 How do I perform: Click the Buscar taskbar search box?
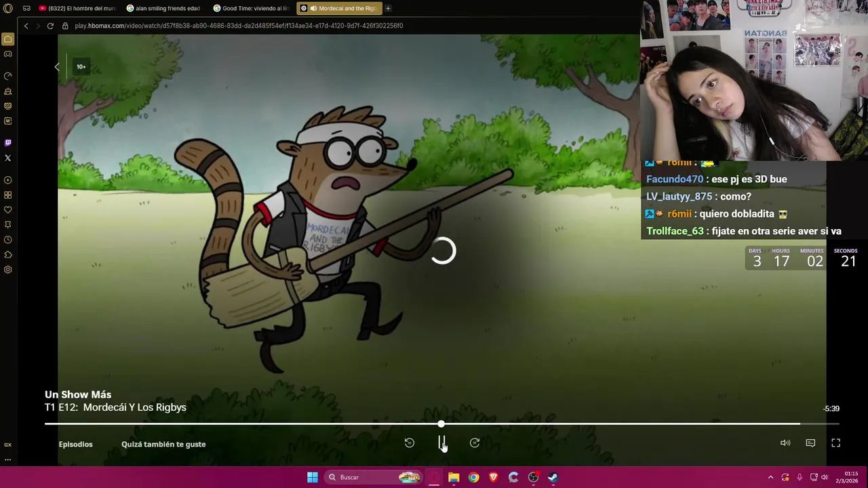coord(373,477)
